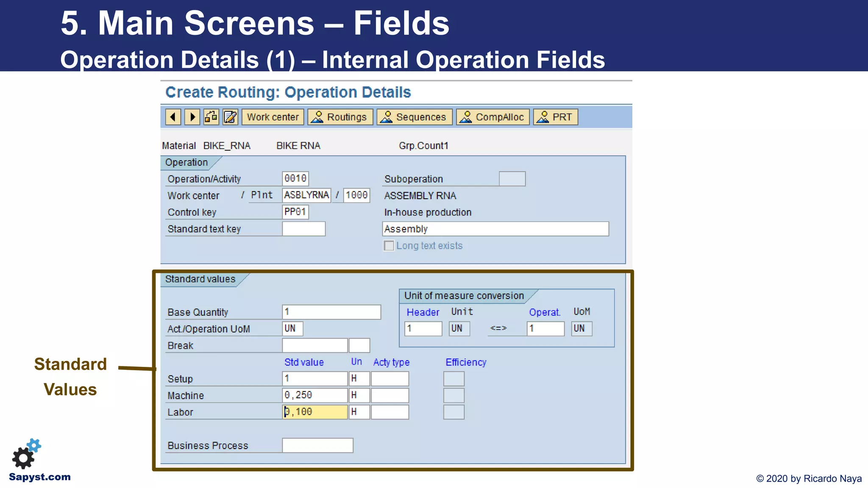Select the Grp.Count1 text

click(423, 146)
